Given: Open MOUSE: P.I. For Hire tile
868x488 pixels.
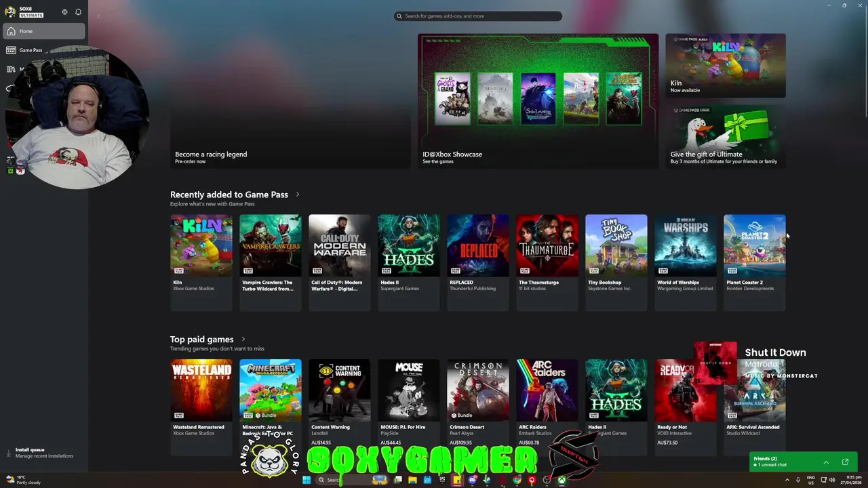Looking at the screenshot, I should (409, 407).
